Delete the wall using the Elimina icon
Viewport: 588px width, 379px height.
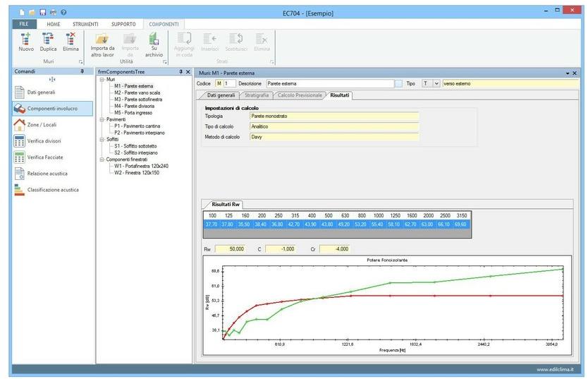[71, 40]
